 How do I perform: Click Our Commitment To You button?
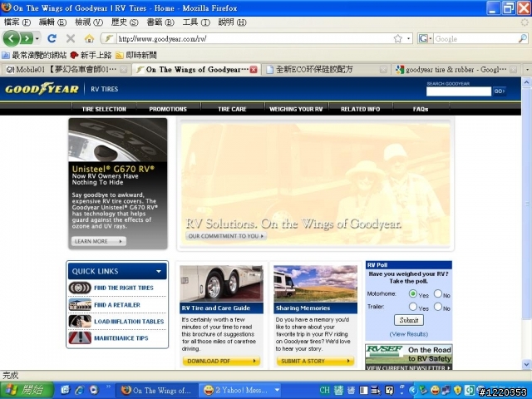(226, 236)
